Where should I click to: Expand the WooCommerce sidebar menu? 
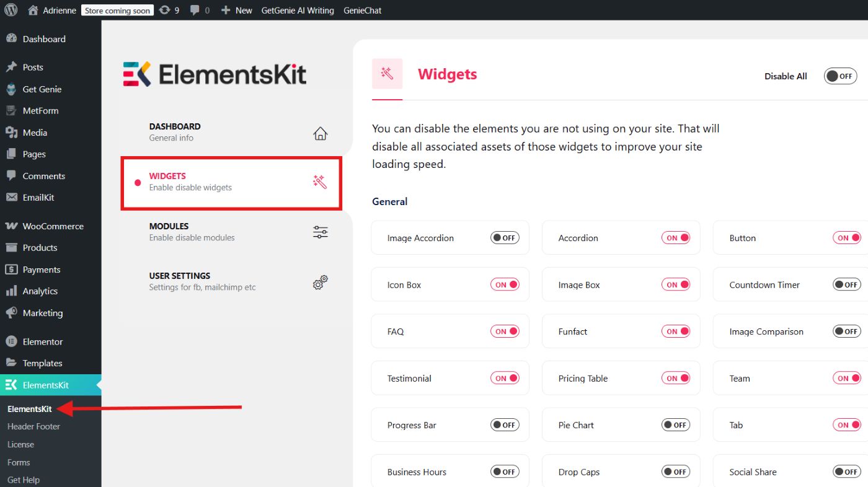(x=53, y=226)
